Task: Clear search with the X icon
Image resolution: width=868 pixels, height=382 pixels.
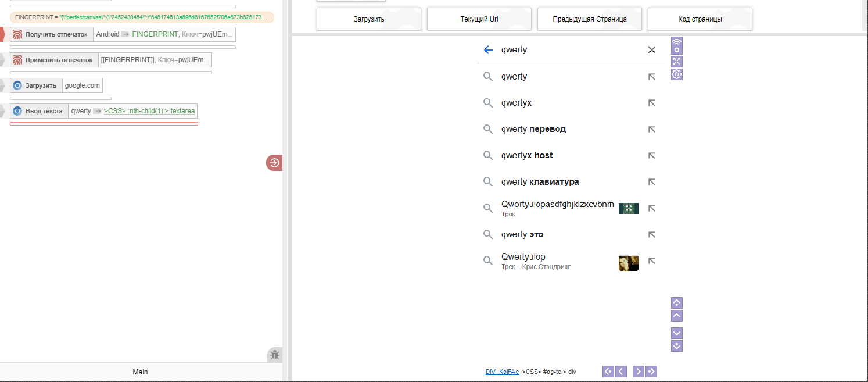Action: coord(651,50)
